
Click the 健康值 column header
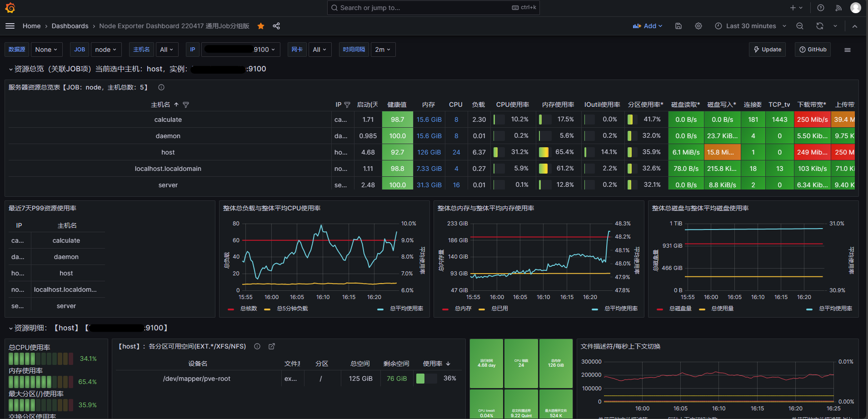tap(397, 105)
